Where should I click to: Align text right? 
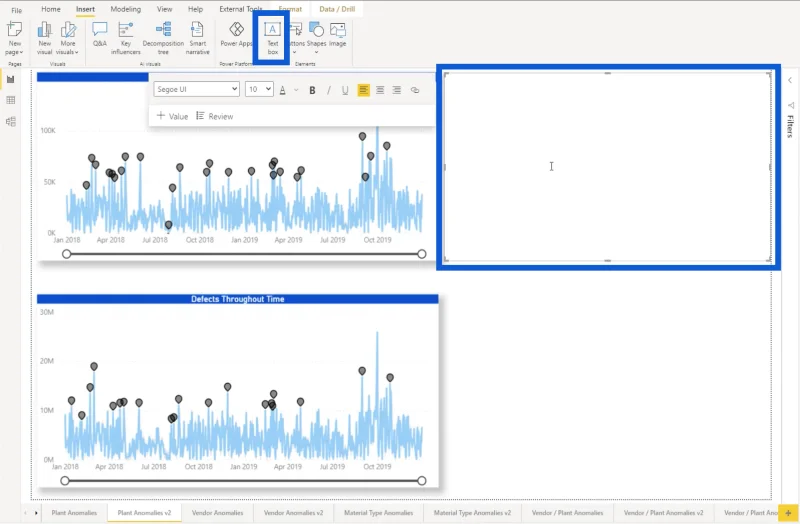click(396, 90)
